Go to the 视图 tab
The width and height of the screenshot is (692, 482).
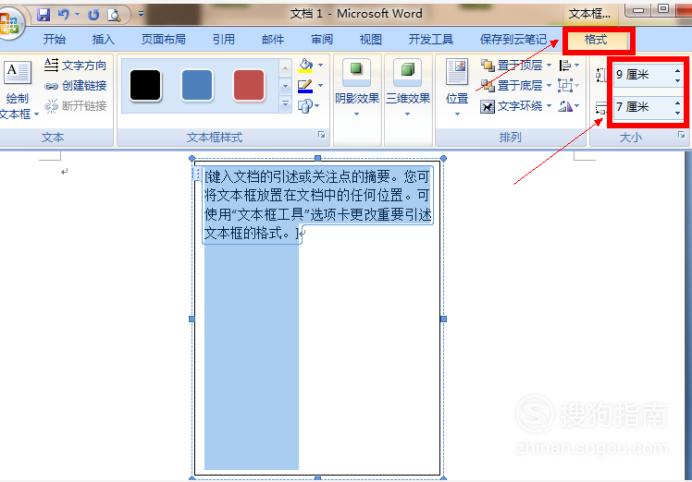tap(371, 39)
